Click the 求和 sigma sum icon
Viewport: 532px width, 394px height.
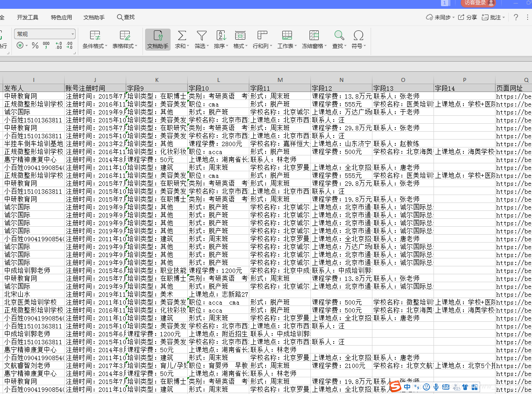click(182, 36)
